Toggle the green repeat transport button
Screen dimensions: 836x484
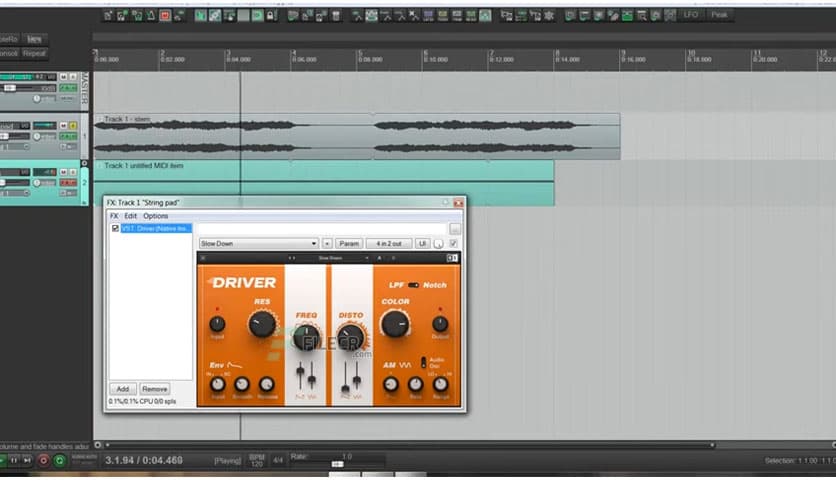tap(60, 460)
